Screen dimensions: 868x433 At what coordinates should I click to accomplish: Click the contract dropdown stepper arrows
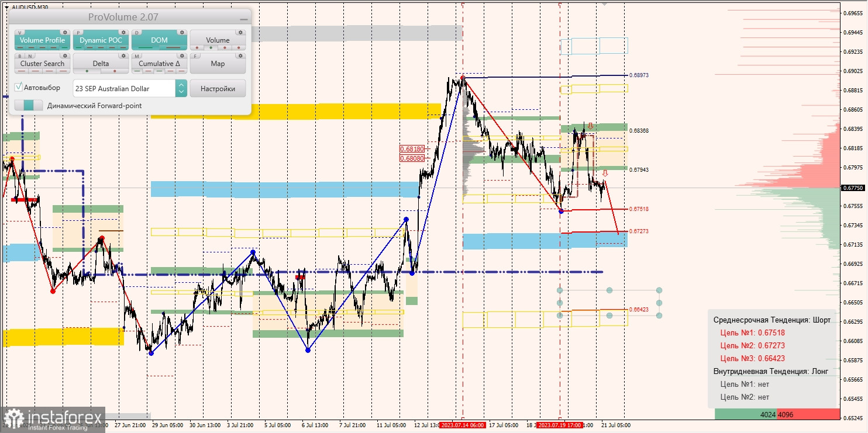[x=181, y=88]
